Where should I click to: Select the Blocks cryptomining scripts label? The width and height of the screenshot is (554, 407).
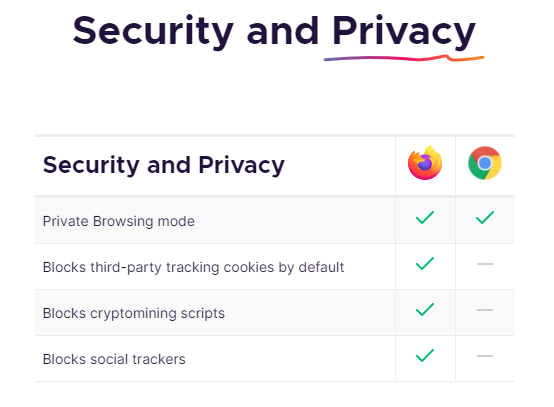pyautogui.click(x=134, y=313)
